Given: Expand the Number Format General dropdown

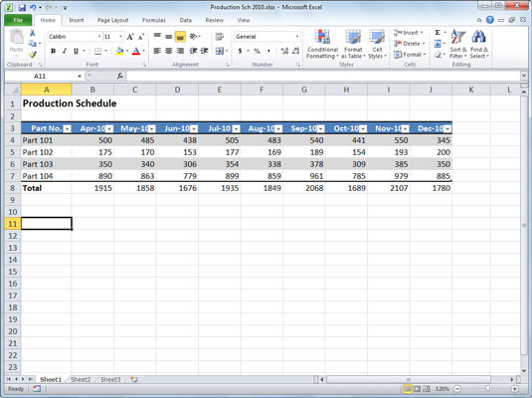Looking at the screenshot, I should 297,37.
